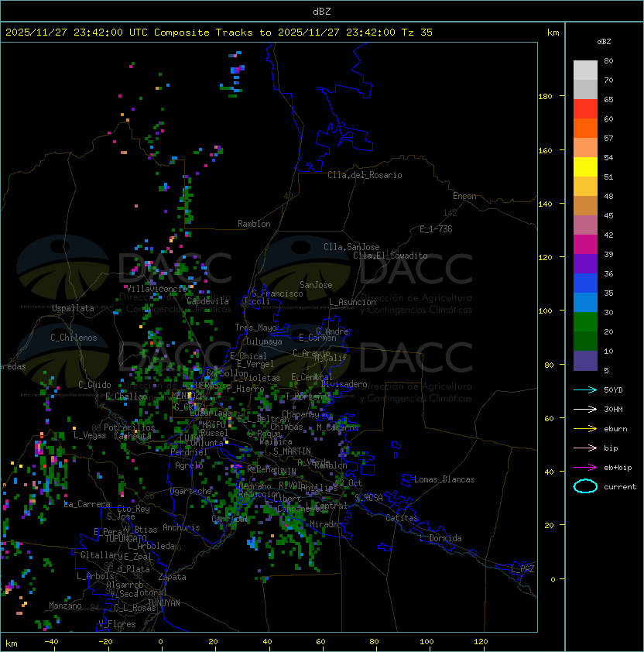Viewport: 644px width, 652px height.
Task: Select the 'Mirador' label
Action: click(327, 525)
